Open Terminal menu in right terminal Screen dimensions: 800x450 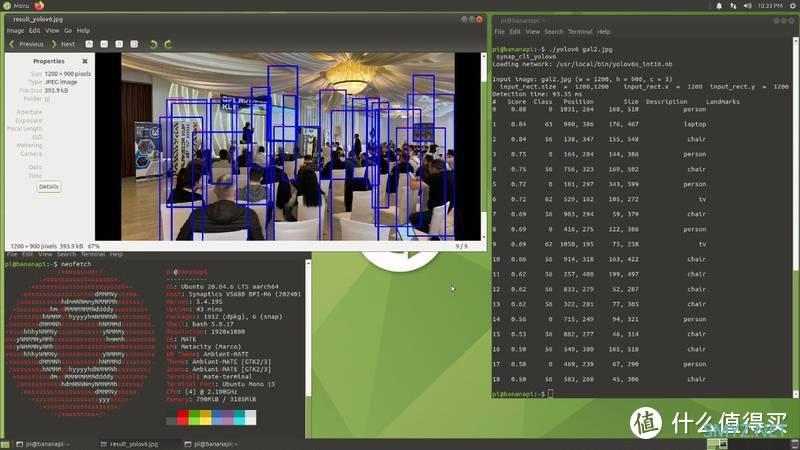580,32
